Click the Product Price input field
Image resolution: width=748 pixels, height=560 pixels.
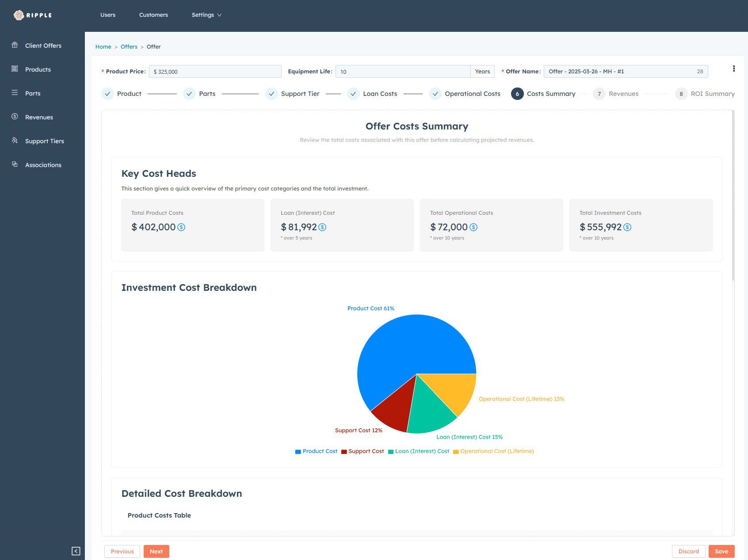(215, 72)
